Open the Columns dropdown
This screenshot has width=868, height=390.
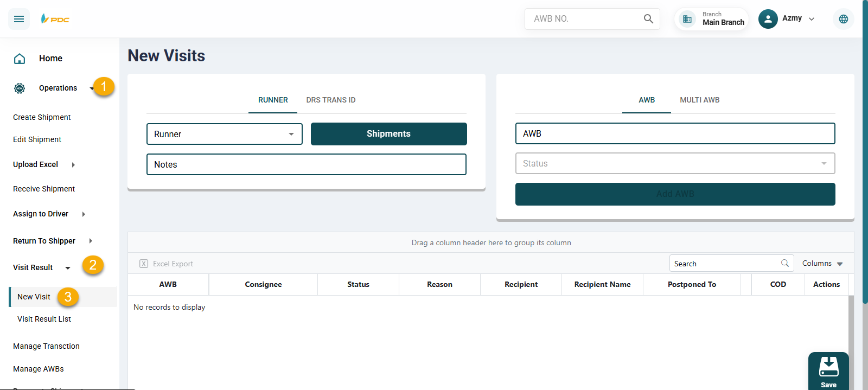[x=822, y=264]
